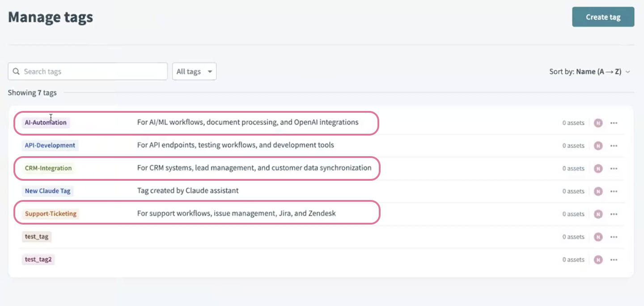Viewport: 644px width, 306px height.
Task: Open the three-dot menu for API-Development tag
Action: (614, 146)
